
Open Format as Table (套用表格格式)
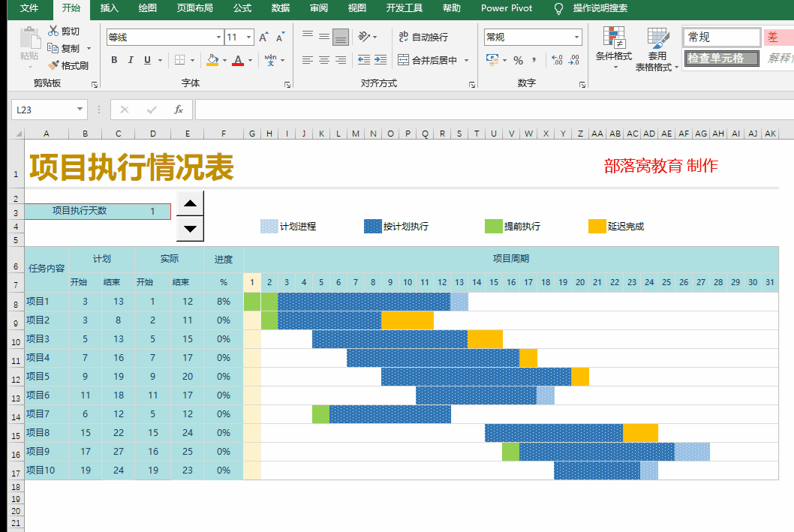(x=657, y=49)
